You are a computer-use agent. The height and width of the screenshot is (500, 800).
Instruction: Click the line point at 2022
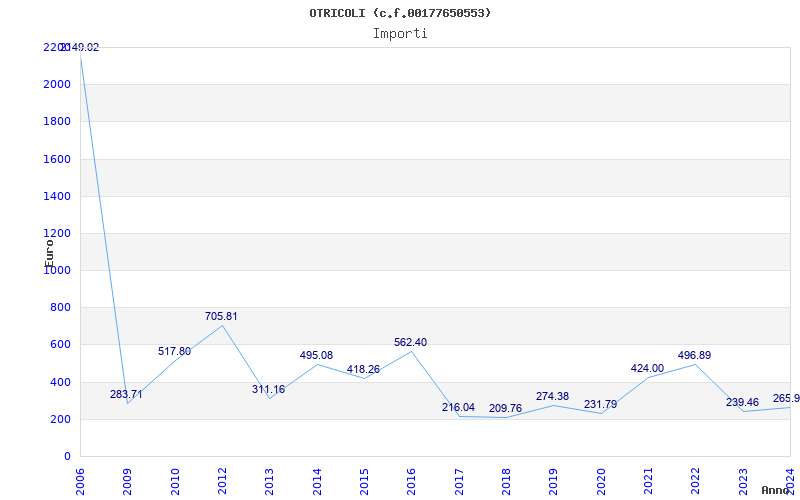click(x=695, y=364)
